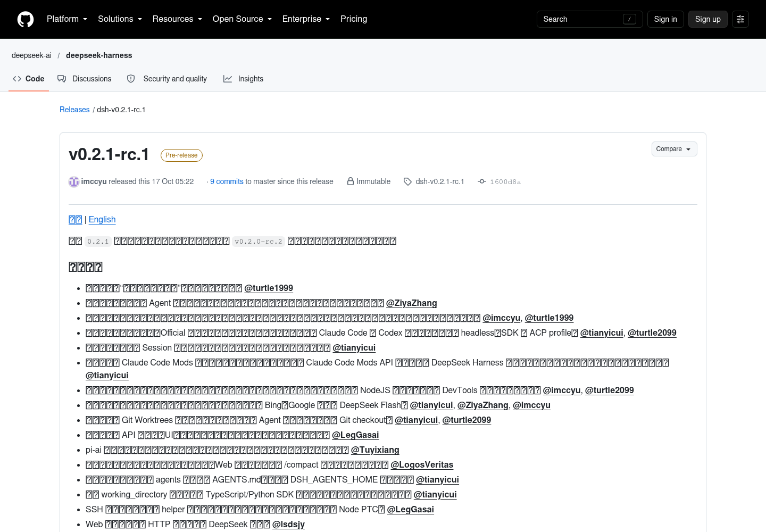
Task: Go to deepseek-ai organization
Action: tap(31, 55)
